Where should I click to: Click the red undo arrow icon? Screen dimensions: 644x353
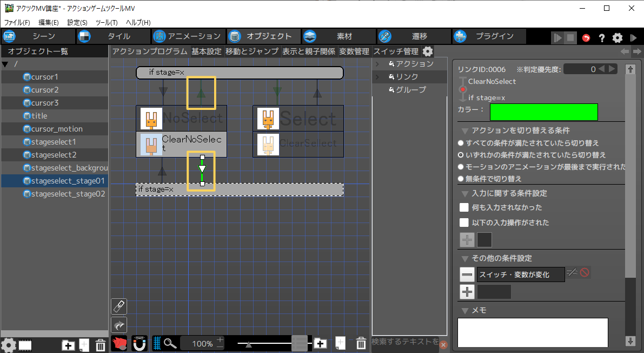pyautogui.click(x=586, y=37)
